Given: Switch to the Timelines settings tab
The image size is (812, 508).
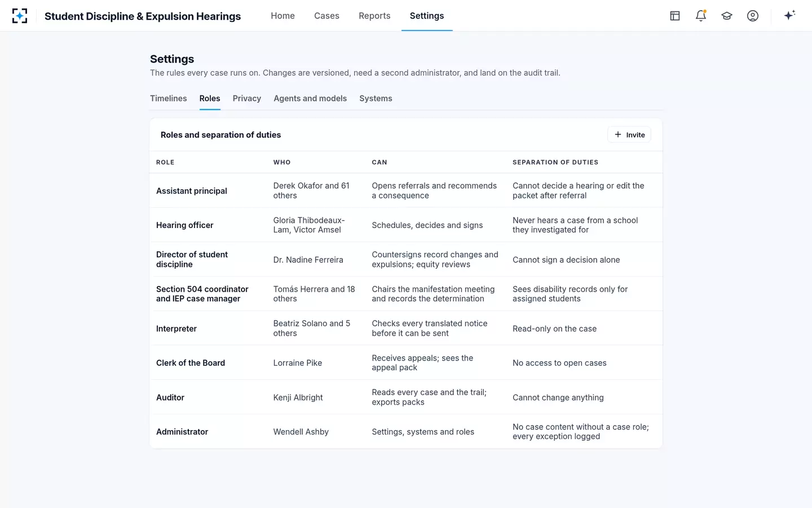Looking at the screenshot, I should (x=168, y=98).
